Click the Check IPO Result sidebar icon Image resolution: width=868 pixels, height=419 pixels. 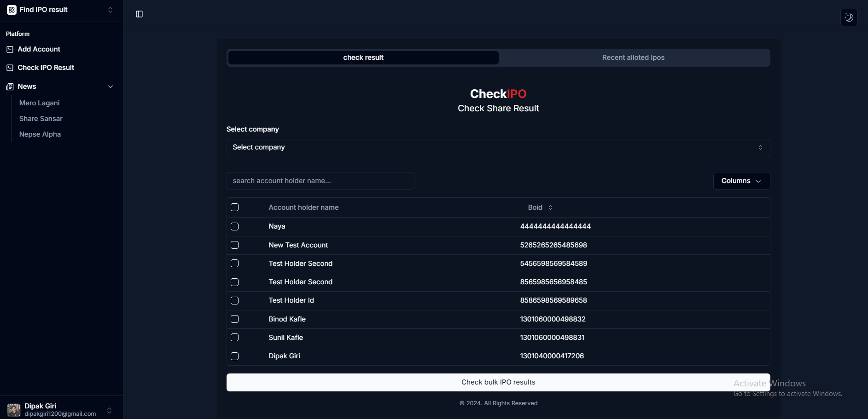coord(10,68)
